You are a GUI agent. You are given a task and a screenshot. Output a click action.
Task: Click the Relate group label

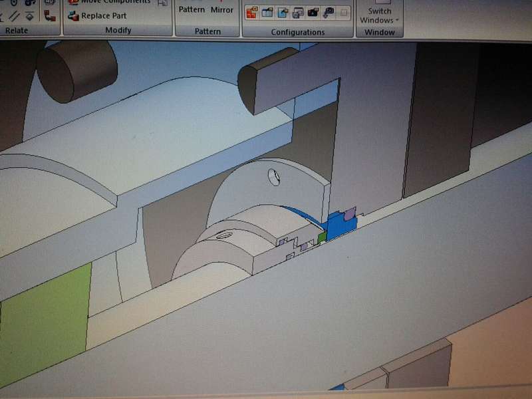(x=16, y=31)
